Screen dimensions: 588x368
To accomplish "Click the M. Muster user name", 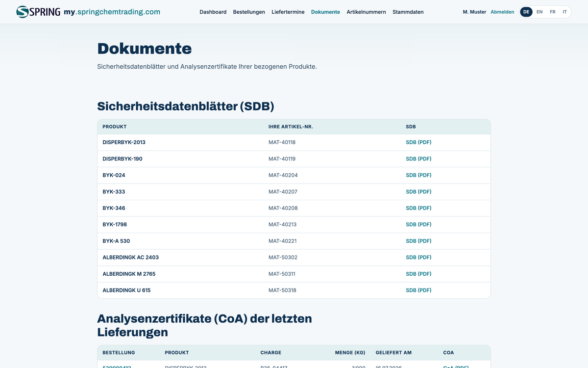I will point(474,12).
